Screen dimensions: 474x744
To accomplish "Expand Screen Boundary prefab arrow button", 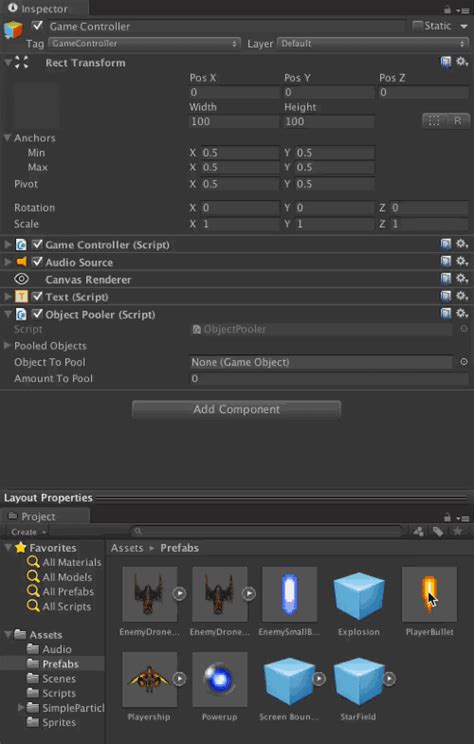I will click(x=319, y=679).
